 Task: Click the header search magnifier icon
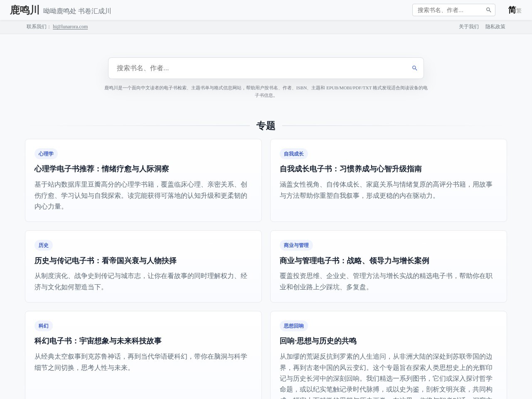pos(489,10)
